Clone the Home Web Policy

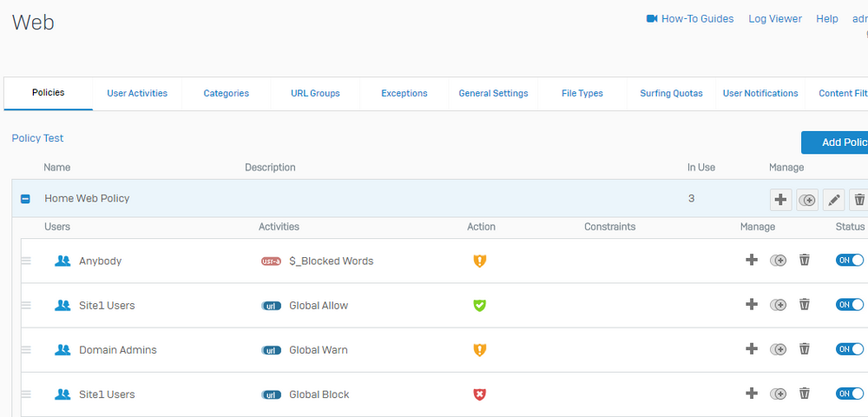coord(807,199)
